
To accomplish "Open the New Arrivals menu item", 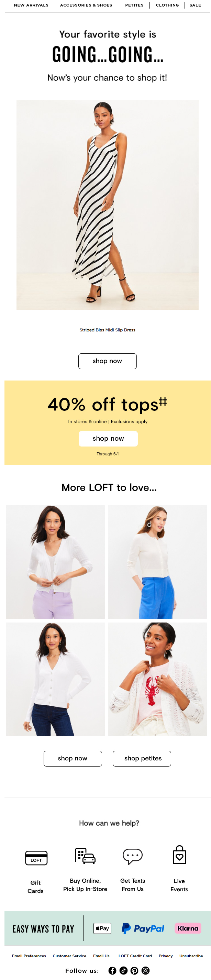I will 31,5.
